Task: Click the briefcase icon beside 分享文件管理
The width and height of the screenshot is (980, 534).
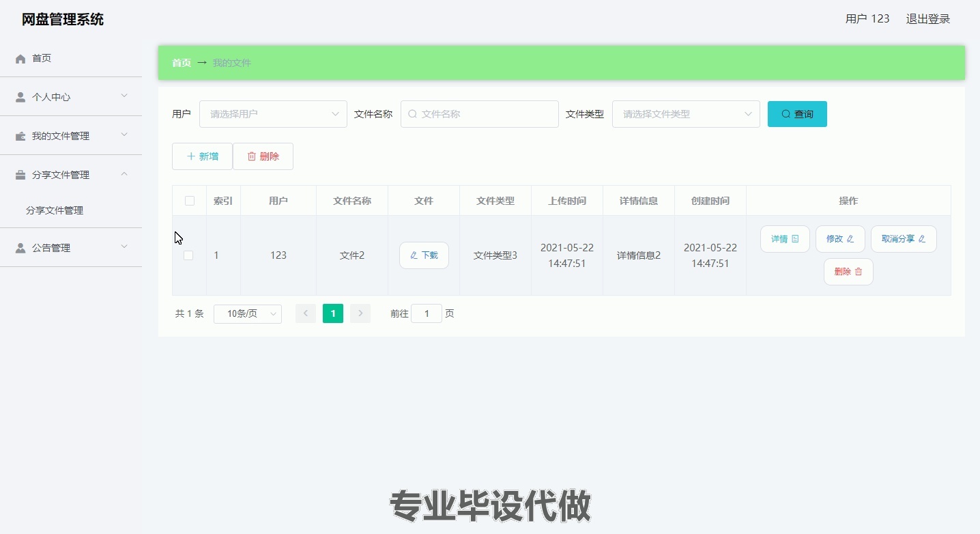Action: pos(20,175)
